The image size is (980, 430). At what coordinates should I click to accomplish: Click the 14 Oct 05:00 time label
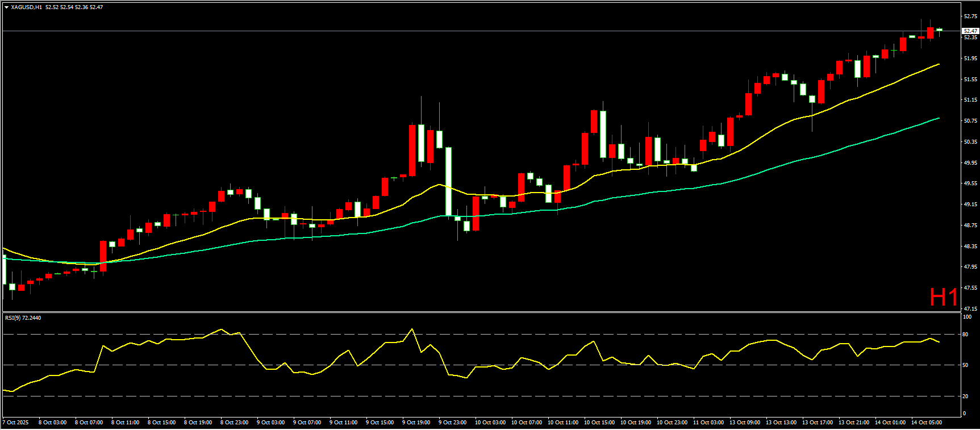[x=926, y=422]
